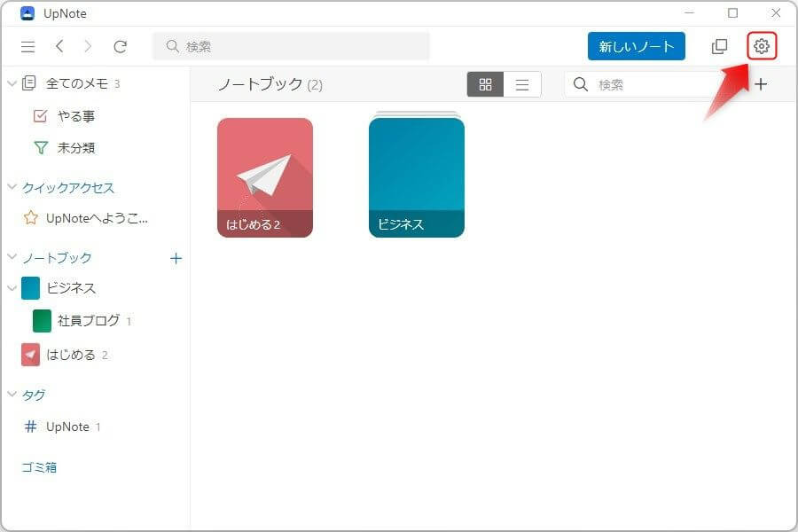Click the 新しいノート button
The width and height of the screenshot is (798, 532).
click(636, 46)
